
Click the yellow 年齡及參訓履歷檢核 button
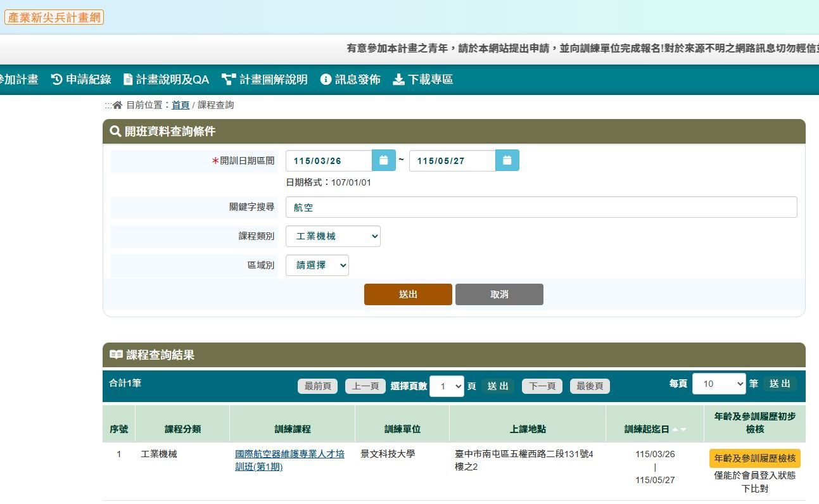click(754, 458)
